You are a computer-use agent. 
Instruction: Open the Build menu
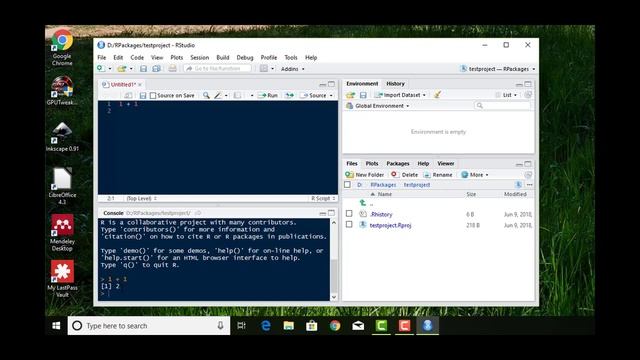tap(223, 58)
